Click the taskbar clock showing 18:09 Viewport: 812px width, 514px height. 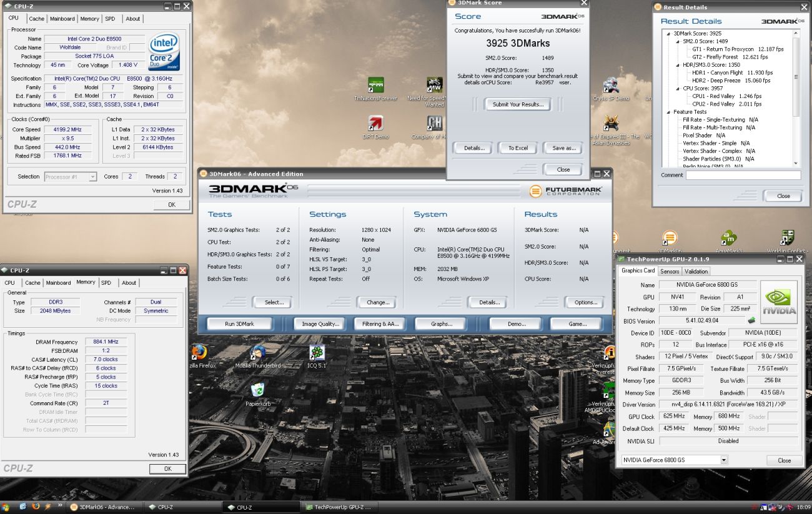point(803,507)
